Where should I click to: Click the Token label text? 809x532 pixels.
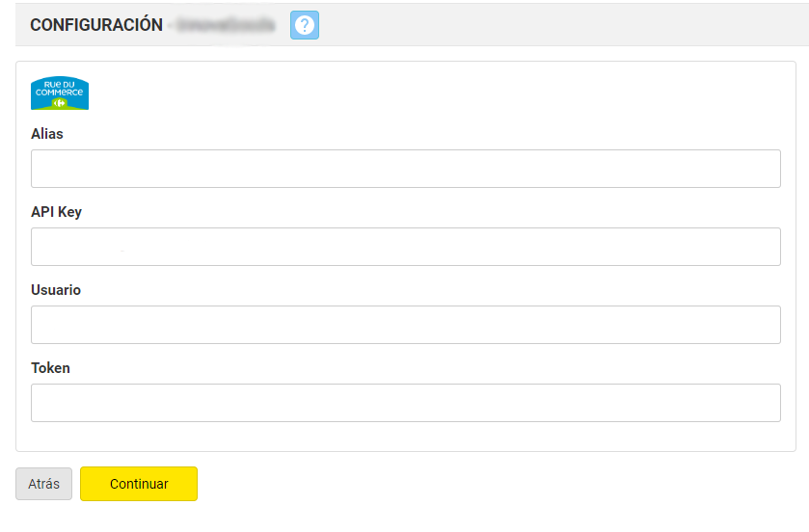click(x=50, y=368)
